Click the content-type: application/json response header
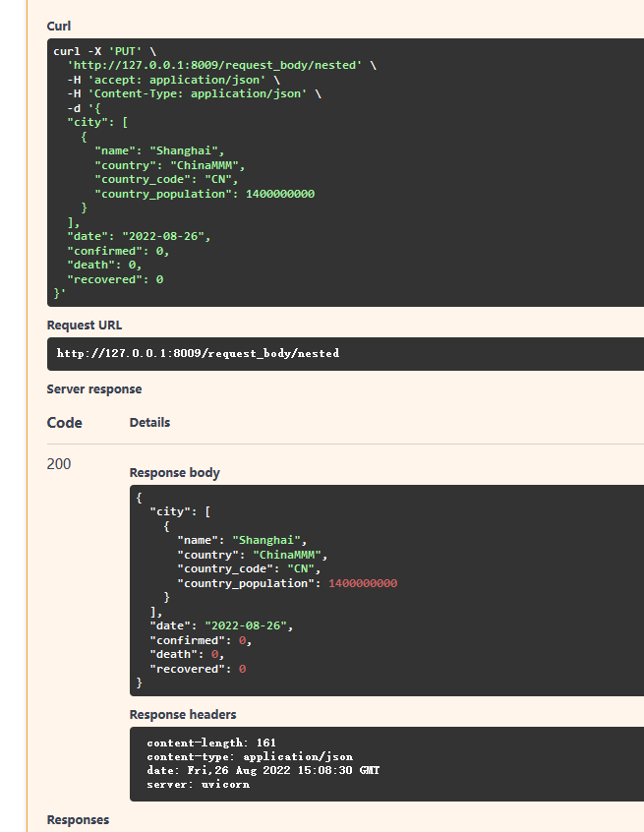Image resolution: width=644 pixels, height=832 pixels. coord(250,756)
